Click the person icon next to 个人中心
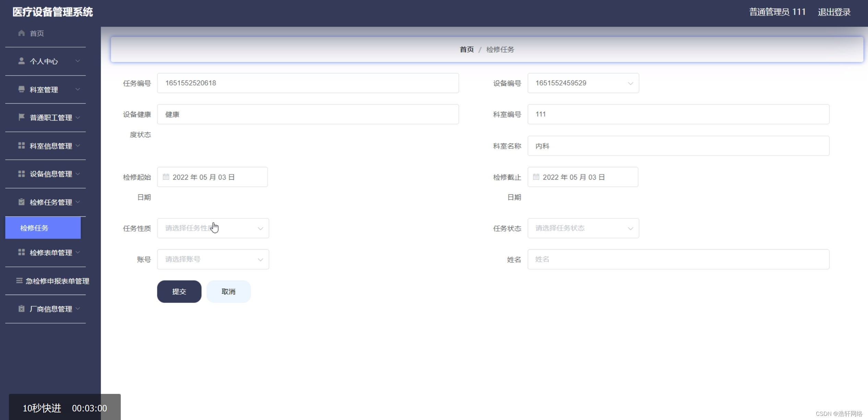 pyautogui.click(x=21, y=61)
